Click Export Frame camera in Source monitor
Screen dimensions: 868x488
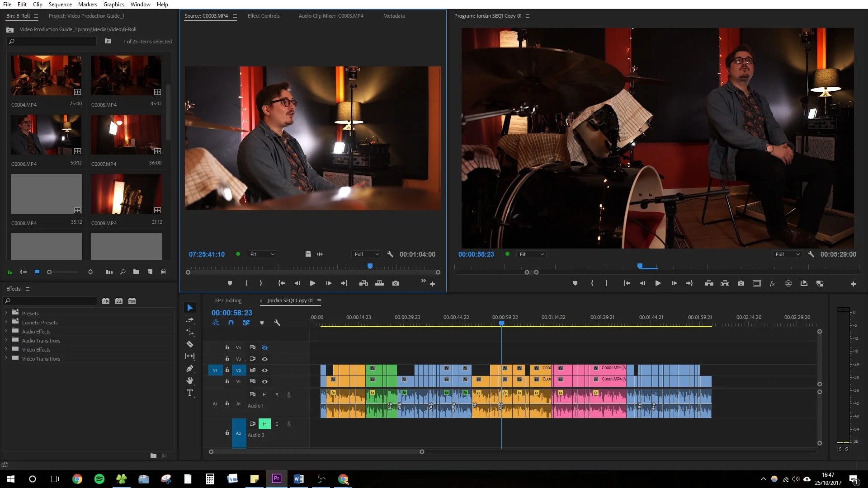coord(396,283)
